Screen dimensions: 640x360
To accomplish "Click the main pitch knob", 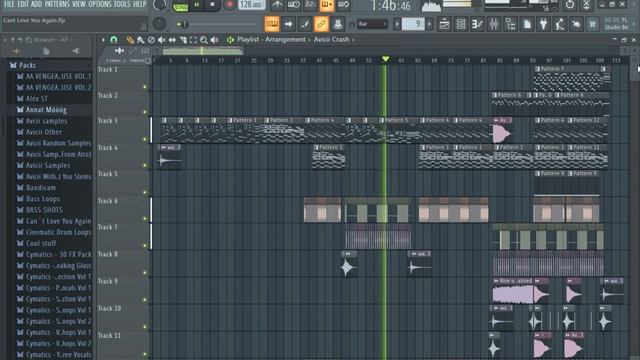I will pyautogui.click(x=159, y=24).
